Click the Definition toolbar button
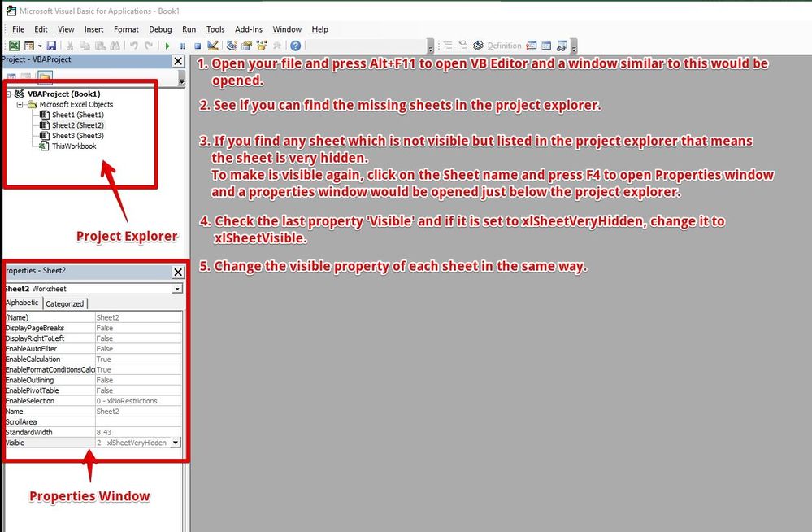The height and width of the screenshot is (532, 812). pos(504,46)
